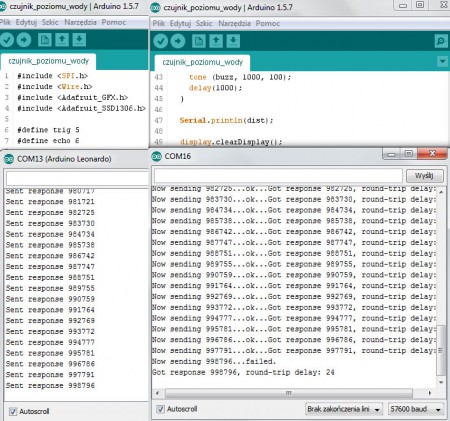Click Arduino logo in right sketch window title

[155, 7]
